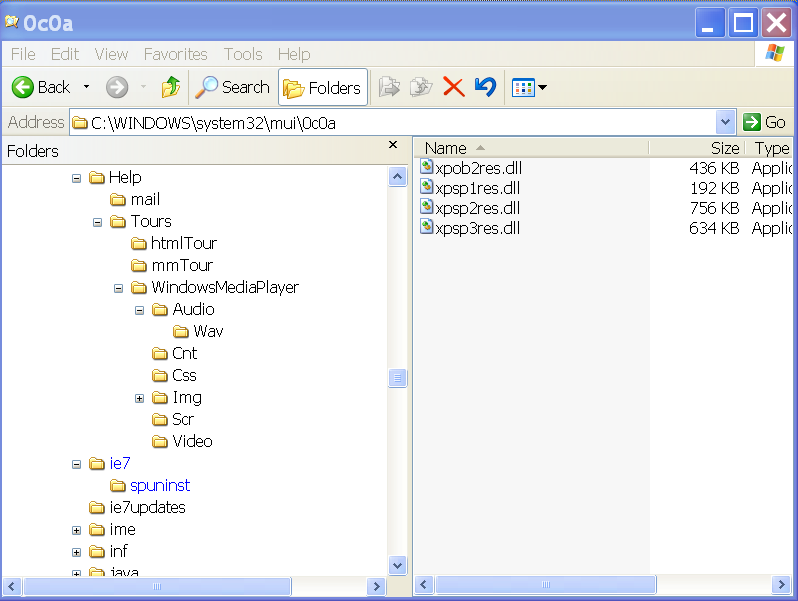Click the Forward arrow button

coord(117,87)
